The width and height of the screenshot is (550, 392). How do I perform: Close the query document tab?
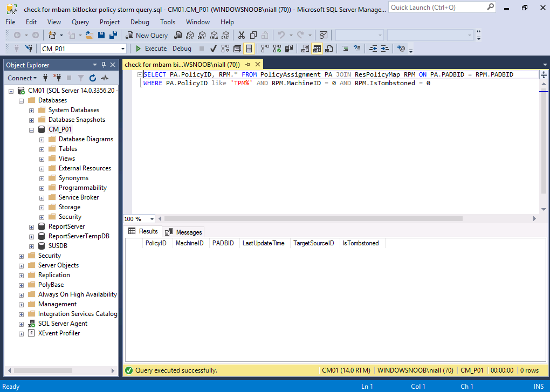click(x=258, y=65)
